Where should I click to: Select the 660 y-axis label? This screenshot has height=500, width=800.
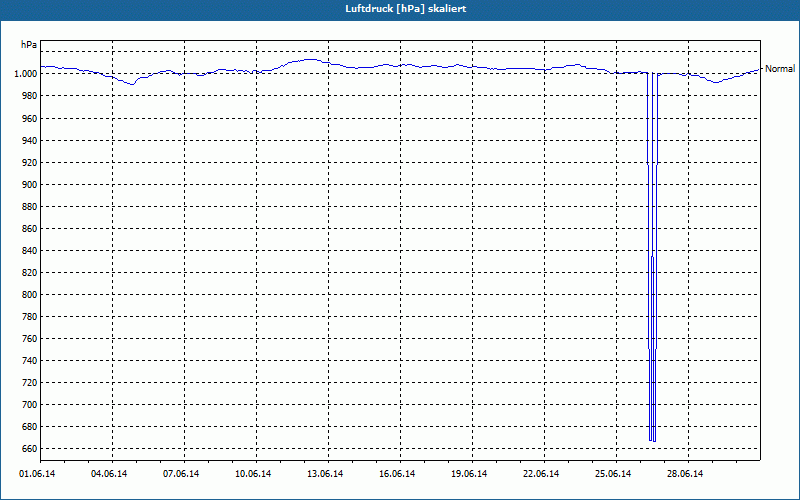[29, 448]
